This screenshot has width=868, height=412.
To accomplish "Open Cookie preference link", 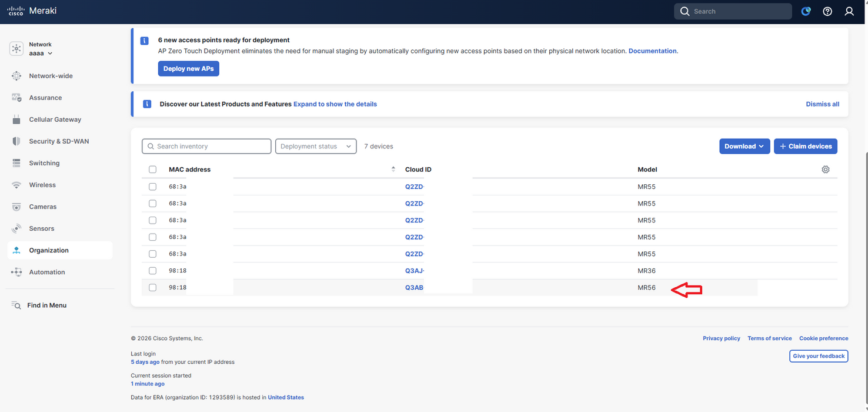I will click(824, 338).
